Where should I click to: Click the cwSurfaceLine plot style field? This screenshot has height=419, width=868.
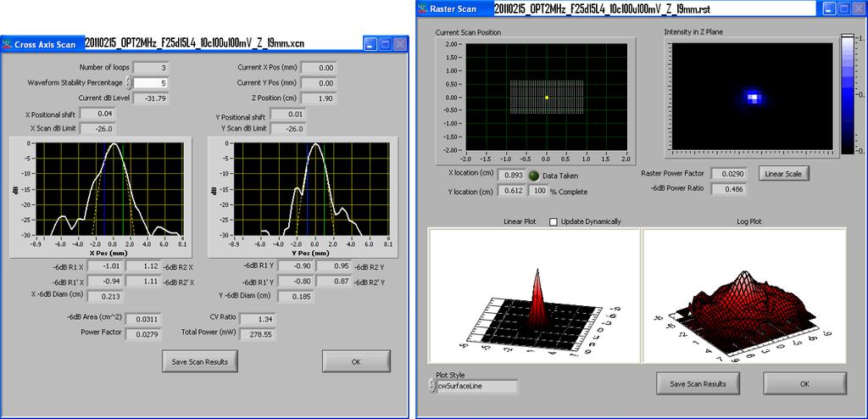click(x=476, y=386)
